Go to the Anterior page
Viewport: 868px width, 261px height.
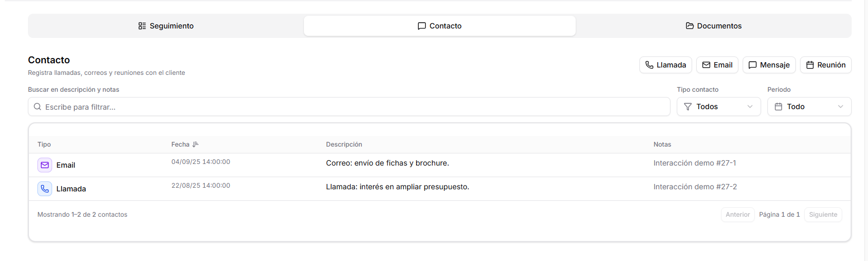point(738,215)
